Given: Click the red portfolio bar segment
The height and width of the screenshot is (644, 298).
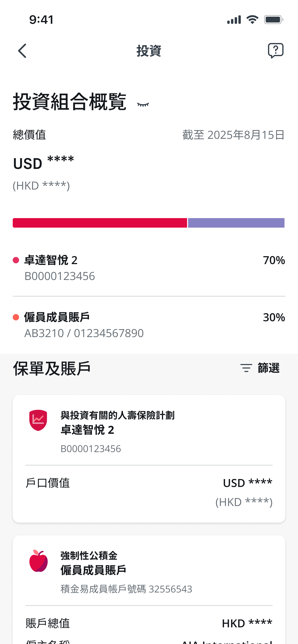Looking at the screenshot, I should pos(100,223).
